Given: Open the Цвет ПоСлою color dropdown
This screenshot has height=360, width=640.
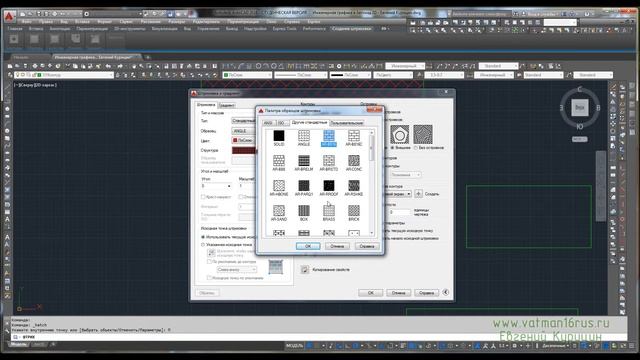Looking at the screenshot, I should pyautogui.click(x=244, y=140).
